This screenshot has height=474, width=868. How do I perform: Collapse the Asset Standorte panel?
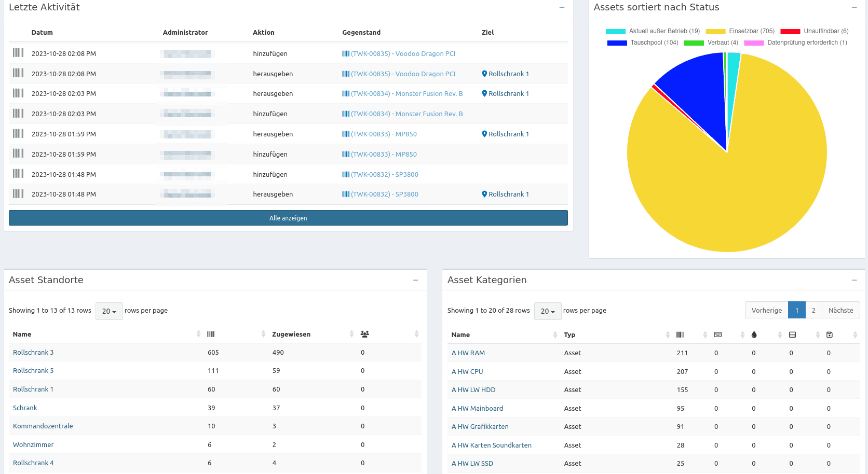click(415, 280)
